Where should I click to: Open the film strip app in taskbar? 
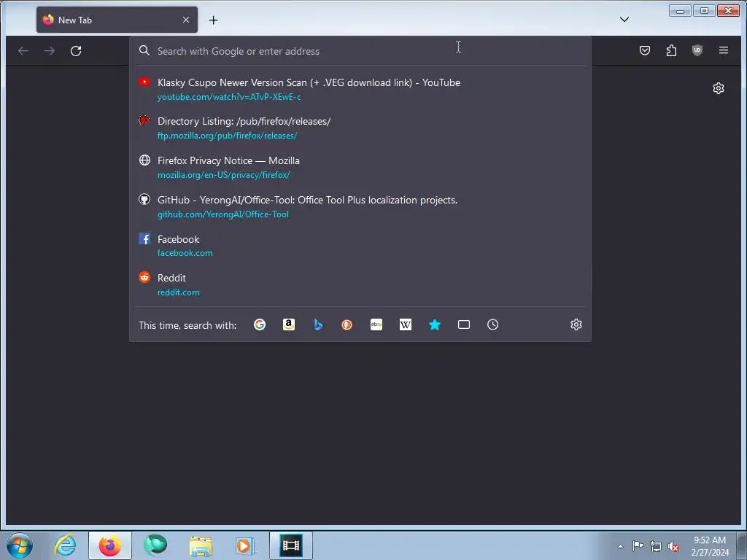pos(290,545)
